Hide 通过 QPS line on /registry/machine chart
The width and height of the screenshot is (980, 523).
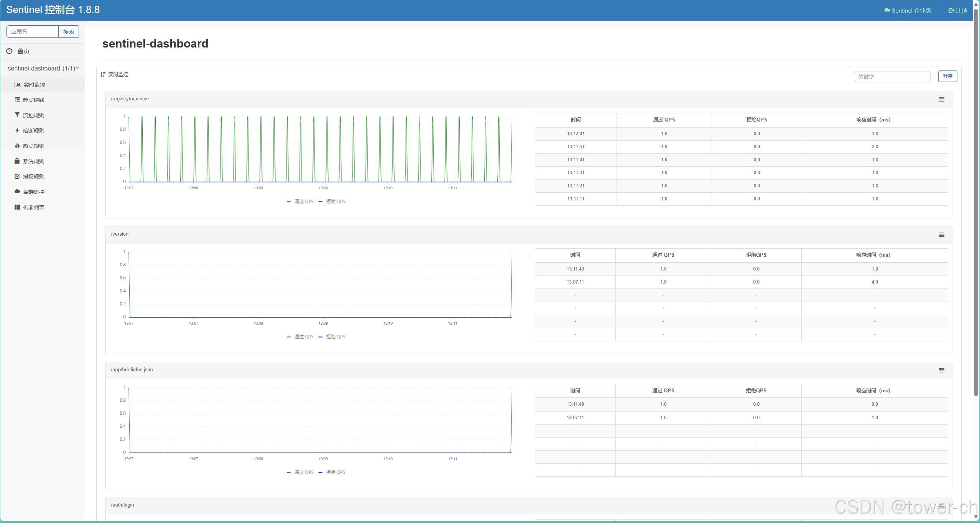[301, 201]
